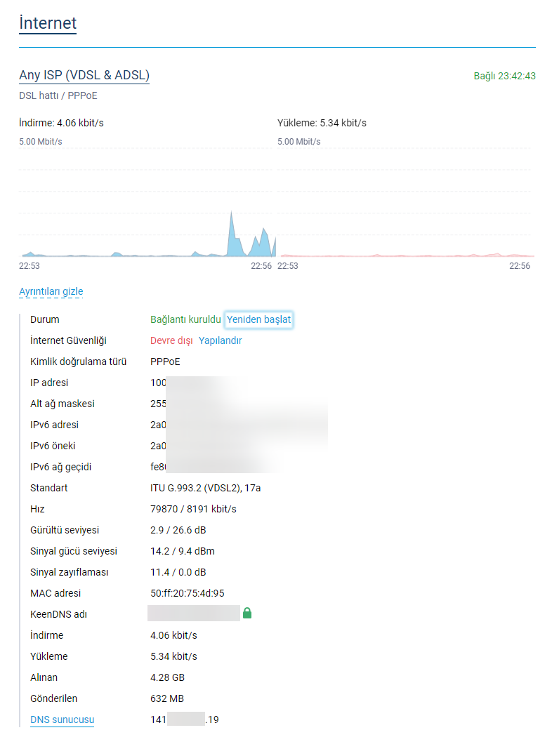
Task: Open the DNS sunucusu link
Action: 62,719
